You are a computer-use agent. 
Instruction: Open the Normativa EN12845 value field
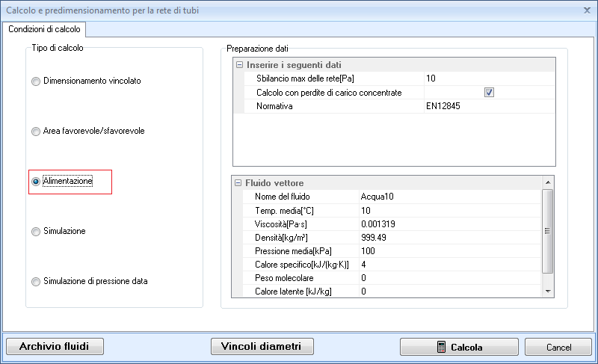click(x=489, y=107)
